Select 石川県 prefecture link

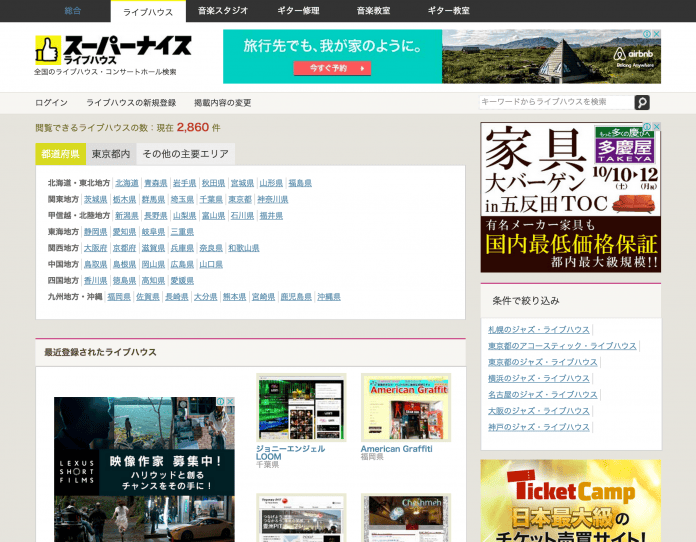242,216
